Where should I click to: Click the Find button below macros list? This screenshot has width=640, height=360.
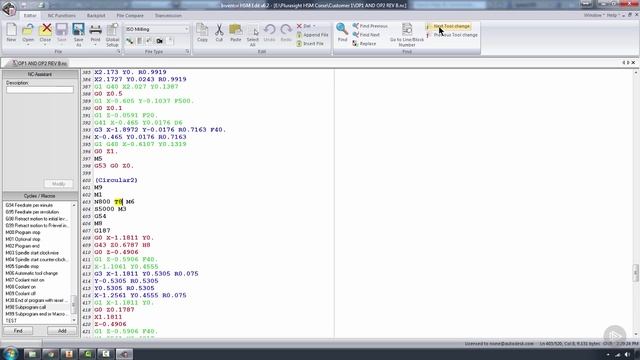[x=18, y=331]
